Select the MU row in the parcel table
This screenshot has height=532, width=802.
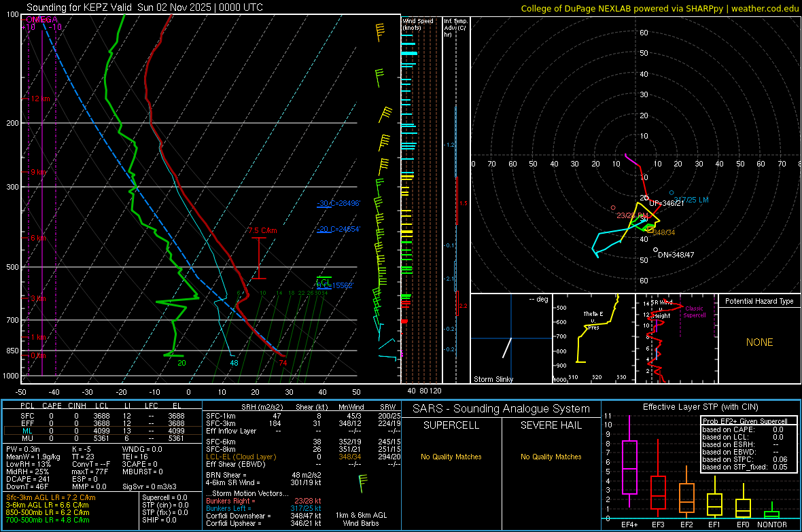pos(103,438)
